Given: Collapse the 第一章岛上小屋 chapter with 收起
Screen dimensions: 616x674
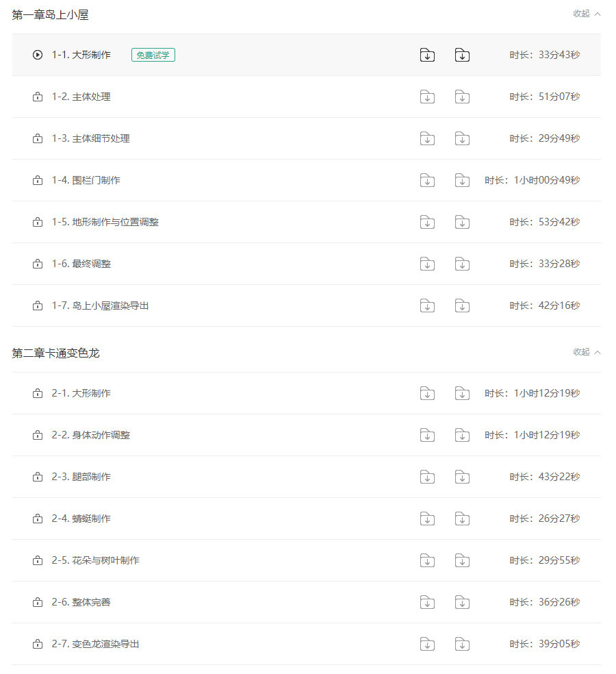Looking at the screenshot, I should pyautogui.click(x=587, y=14).
